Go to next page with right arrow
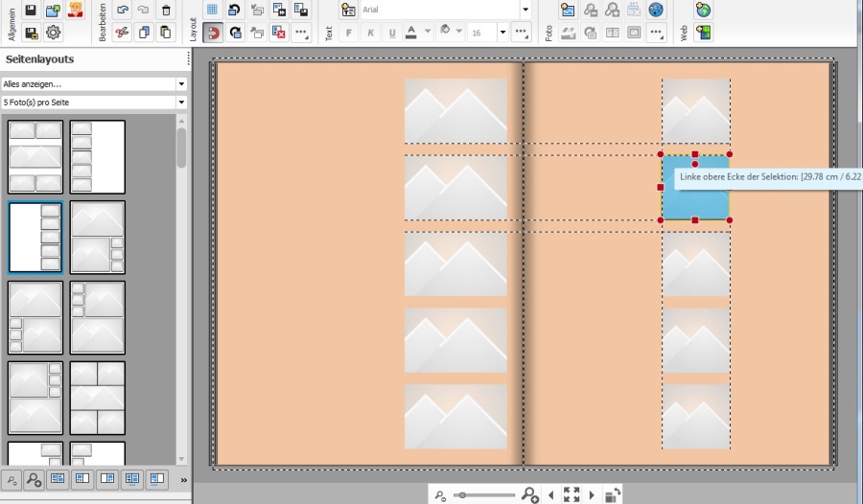The height and width of the screenshot is (504, 863). (x=592, y=494)
